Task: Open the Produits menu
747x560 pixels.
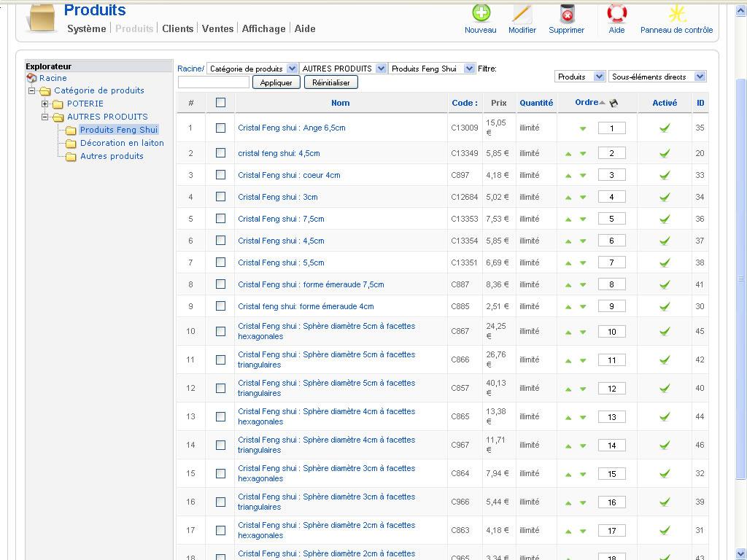Action: point(134,28)
